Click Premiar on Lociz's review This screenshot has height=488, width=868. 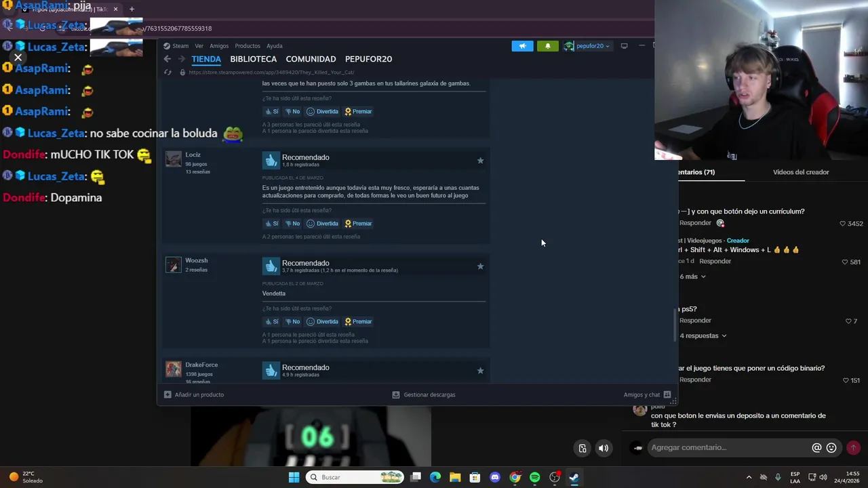[x=358, y=224]
